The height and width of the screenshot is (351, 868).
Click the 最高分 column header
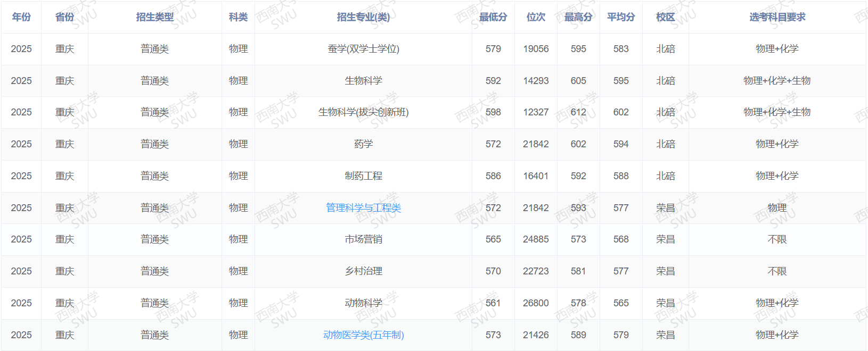578,17
